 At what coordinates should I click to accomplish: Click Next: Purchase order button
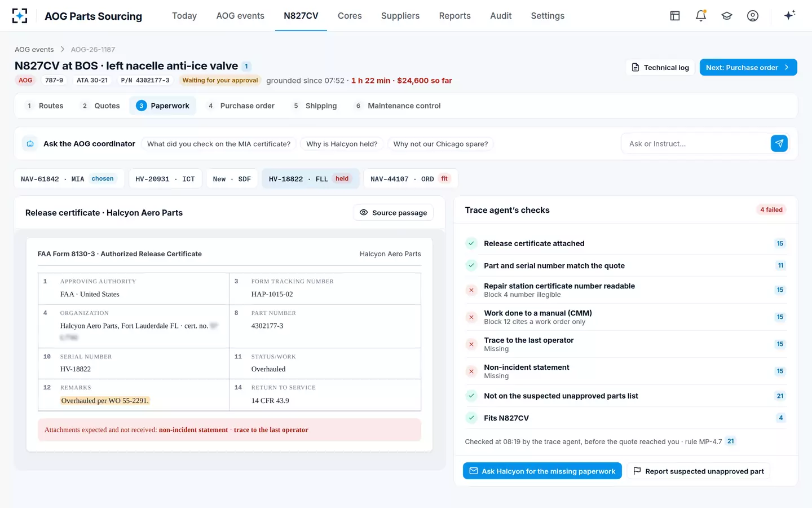coord(748,68)
